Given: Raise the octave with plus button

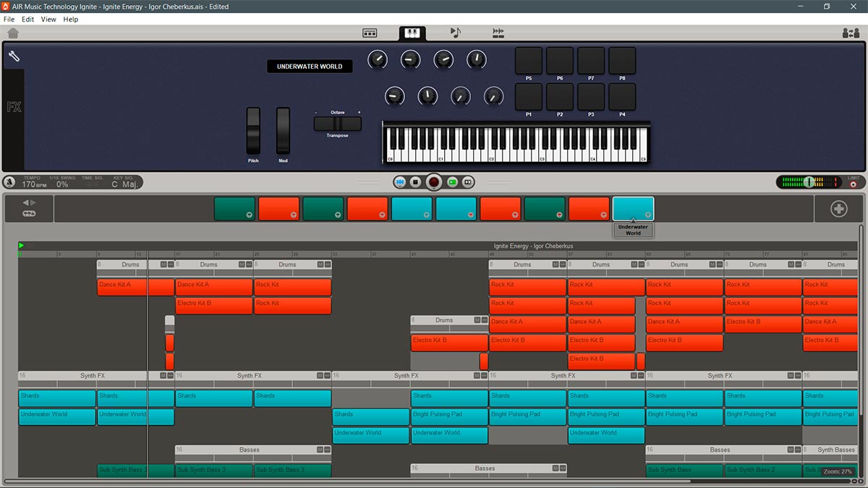Looking at the screenshot, I should (x=359, y=113).
